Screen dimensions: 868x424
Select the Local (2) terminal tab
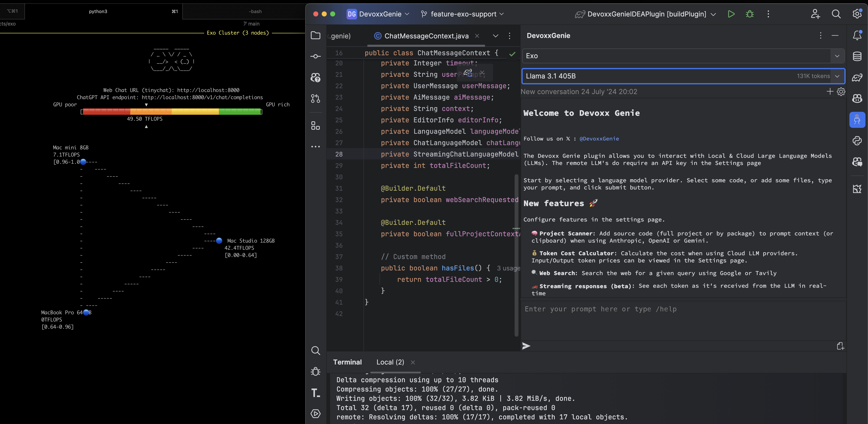point(390,362)
